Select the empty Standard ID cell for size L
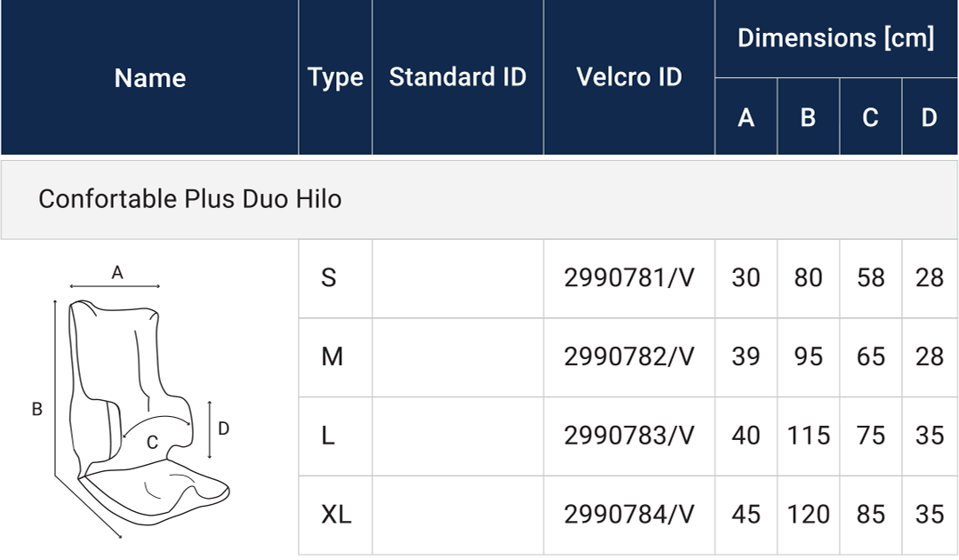Screen dimensions: 959x560 (458, 436)
